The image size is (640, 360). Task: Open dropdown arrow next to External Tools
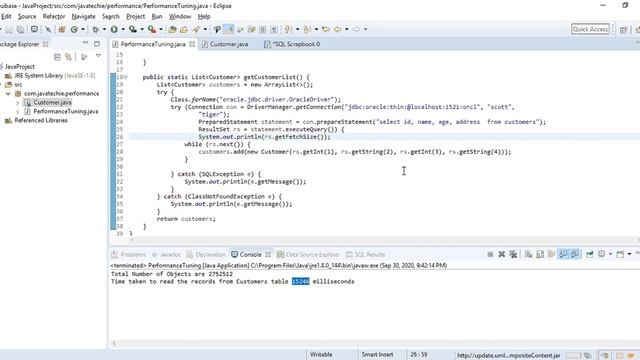point(160,29)
